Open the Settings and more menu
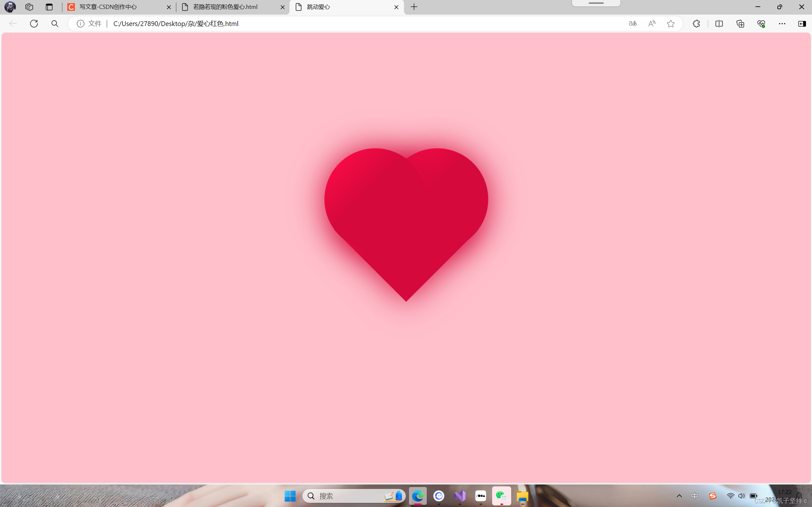This screenshot has height=507, width=812. (x=782, y=23)
